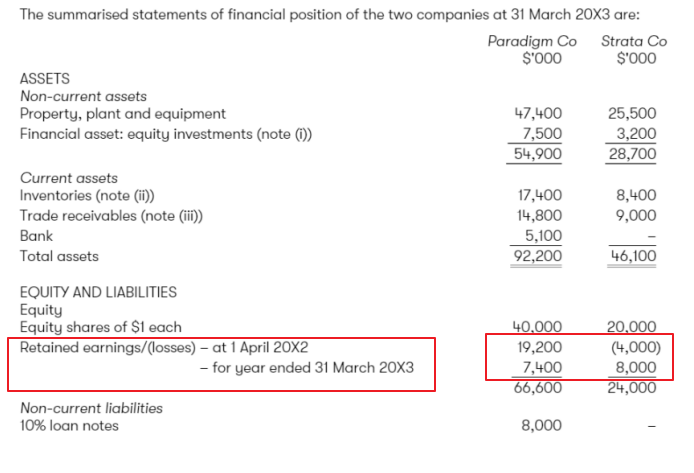694x473 pixels.
Task: Click Strata's trade receivables figure 9,000
Action: click(636, 215)
